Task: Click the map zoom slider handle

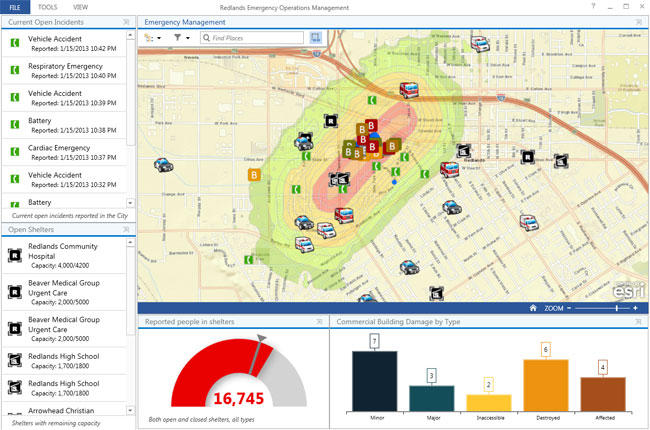Action: (617, 308)
